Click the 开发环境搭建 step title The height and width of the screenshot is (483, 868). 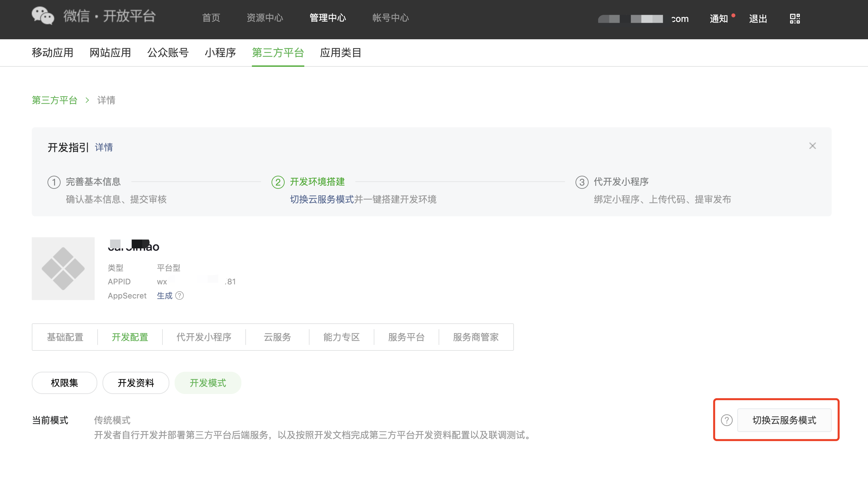tap(317, 182)
